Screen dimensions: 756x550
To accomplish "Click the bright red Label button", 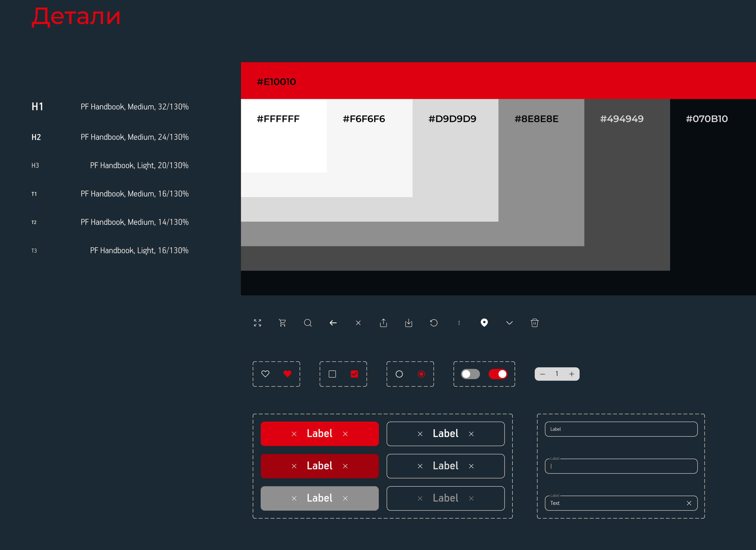I will 319,434.
